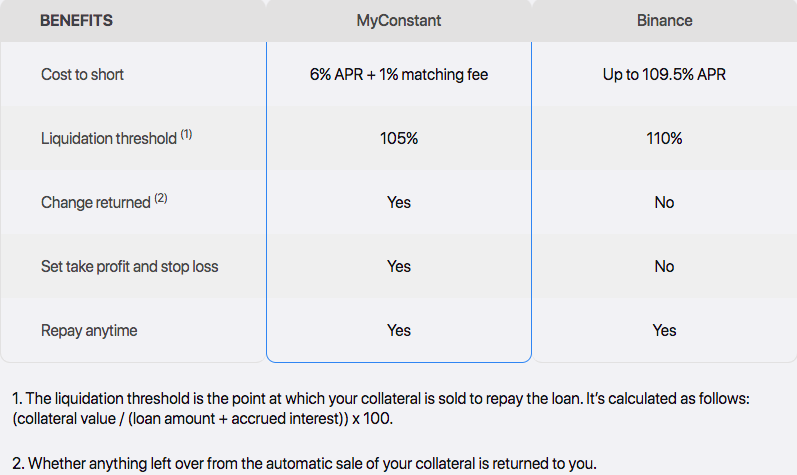Image resolution: width=797 pixels, height=475 pixels.
Task: Click Binance's Yes for Repay anytime
Action: (x=664, y=330)
